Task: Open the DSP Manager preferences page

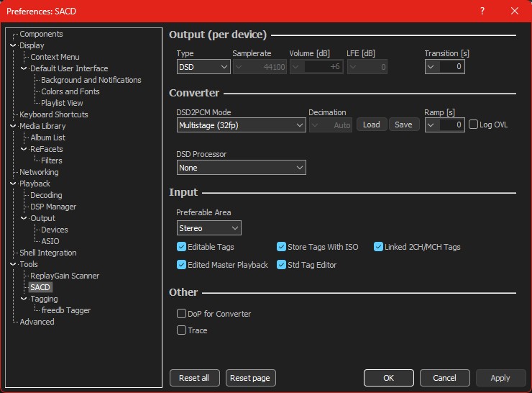Action: (53, 207)
